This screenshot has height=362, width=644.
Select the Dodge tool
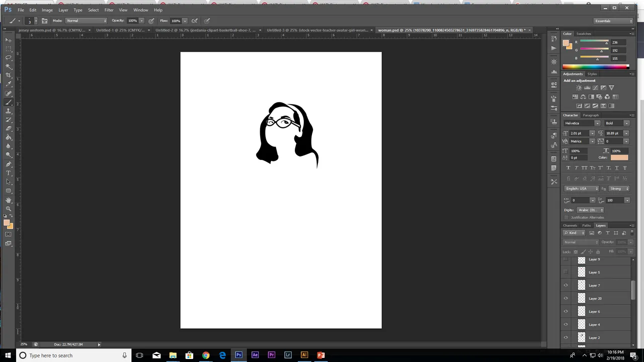[9, 155]
